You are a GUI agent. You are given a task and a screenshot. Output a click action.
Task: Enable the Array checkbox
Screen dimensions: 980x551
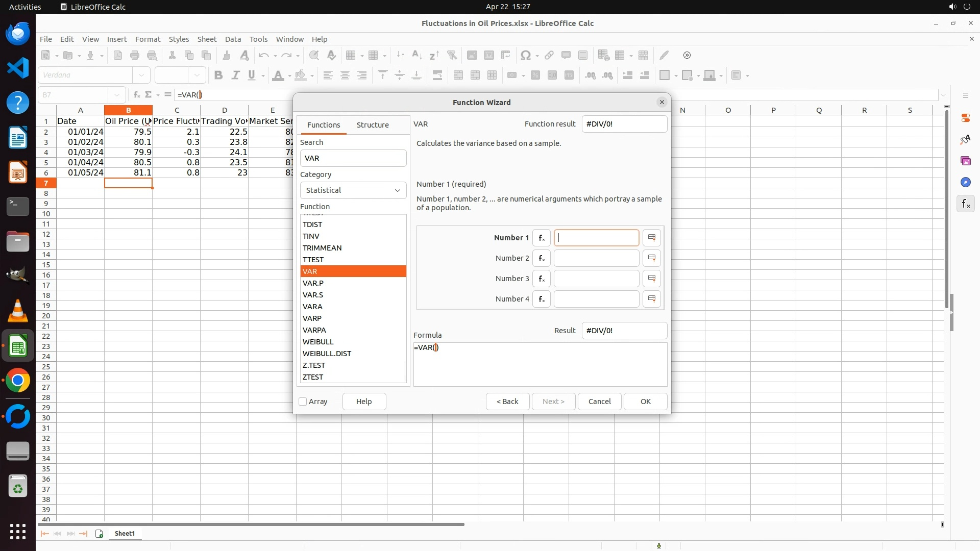(x=303, y=402)
